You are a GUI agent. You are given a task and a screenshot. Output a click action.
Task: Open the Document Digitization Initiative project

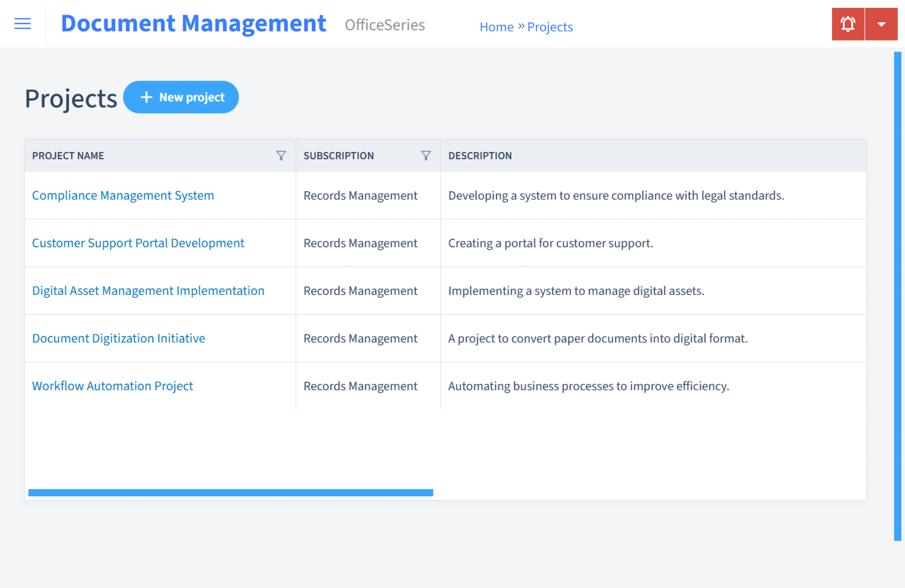(118, 338)
